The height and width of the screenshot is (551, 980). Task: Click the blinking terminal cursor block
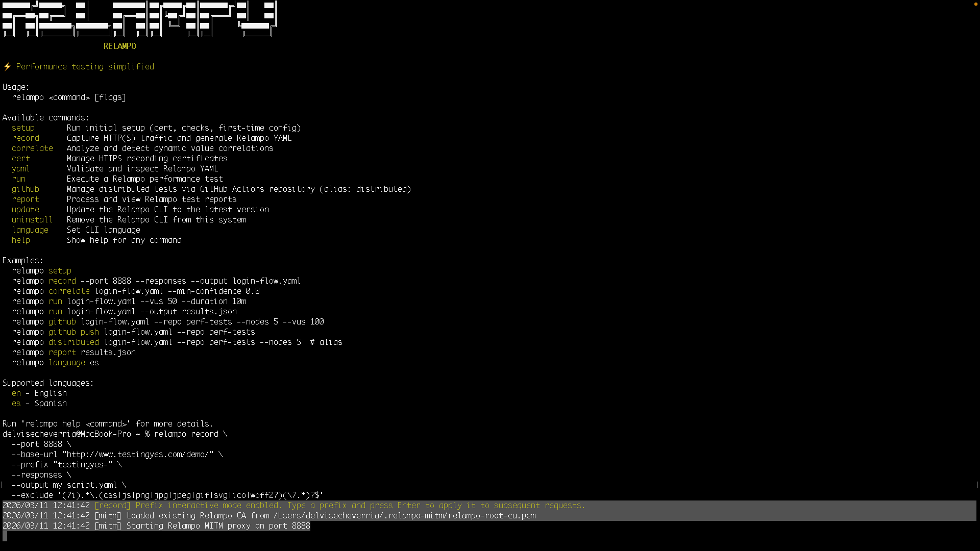(5, 537)
